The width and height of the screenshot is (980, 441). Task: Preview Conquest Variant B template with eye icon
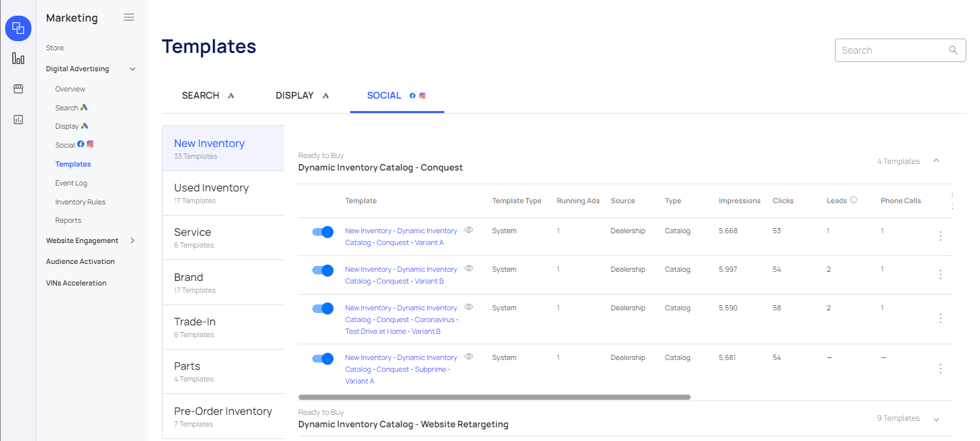(468, 269)
